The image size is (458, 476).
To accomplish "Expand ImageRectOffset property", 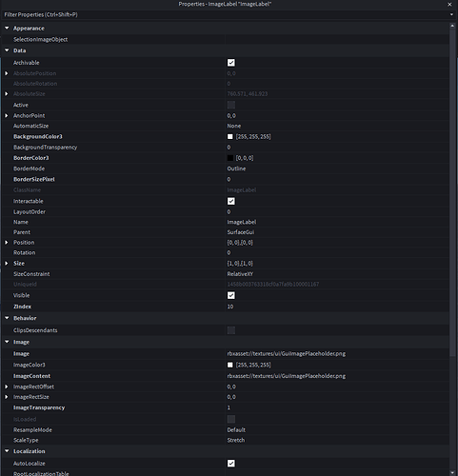I will 7,387.
